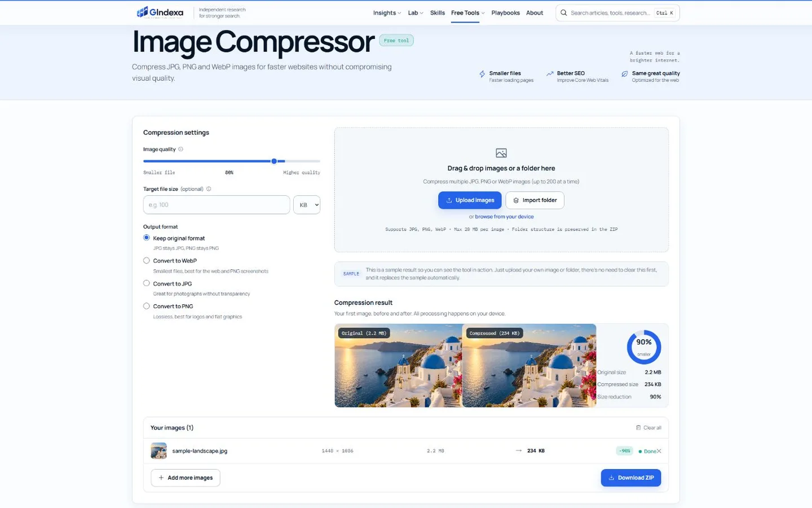This screenshot has width=812, height=508.
Task: Click the Import folder button
Action: click(x=535, y=200)
